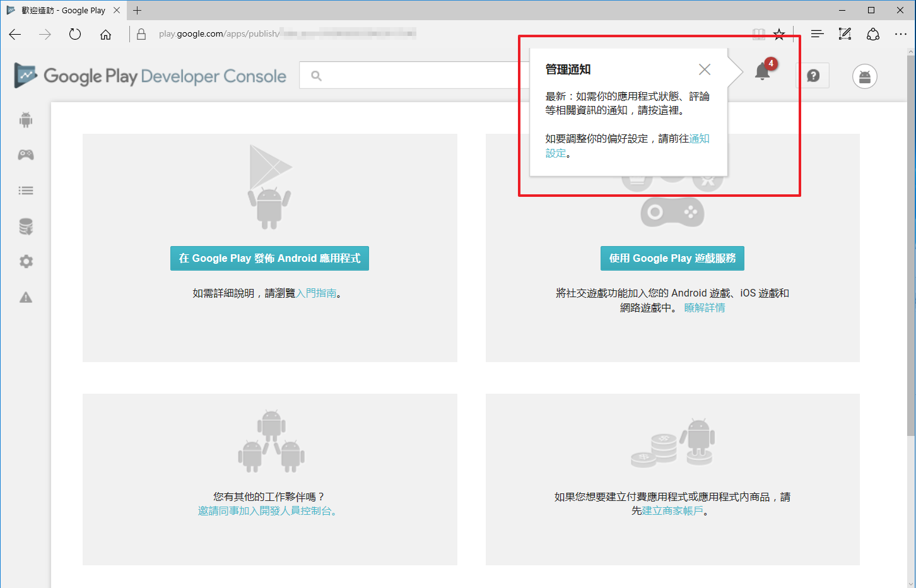Click the 您有其他的工作夥伴嗎? text
916x588 pixels.
[269, 497]
